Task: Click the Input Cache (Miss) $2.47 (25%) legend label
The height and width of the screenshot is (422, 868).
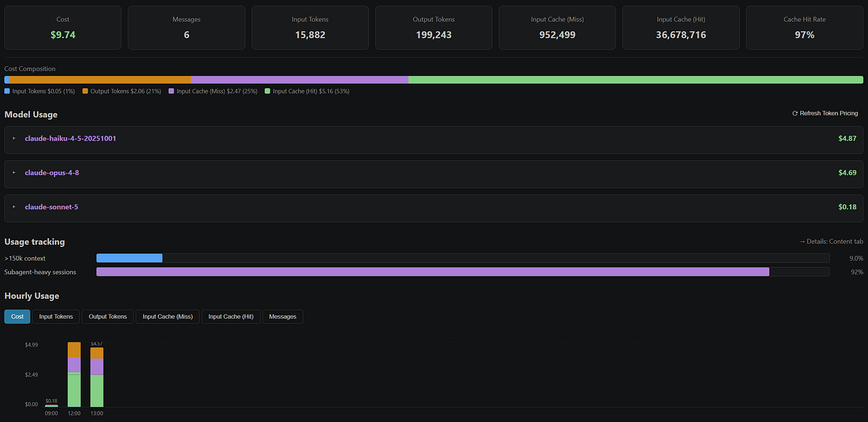Action: point(217,91)
